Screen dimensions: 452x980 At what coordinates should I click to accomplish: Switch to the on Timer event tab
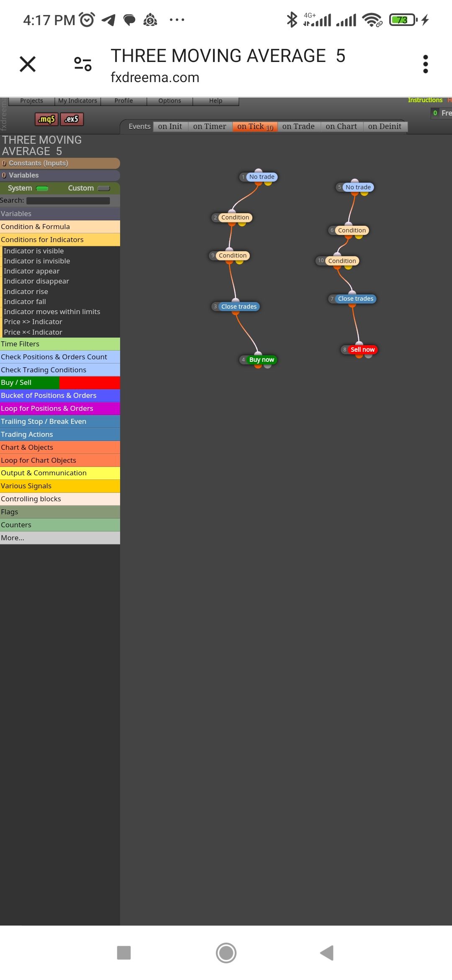(x=210, y=126)
